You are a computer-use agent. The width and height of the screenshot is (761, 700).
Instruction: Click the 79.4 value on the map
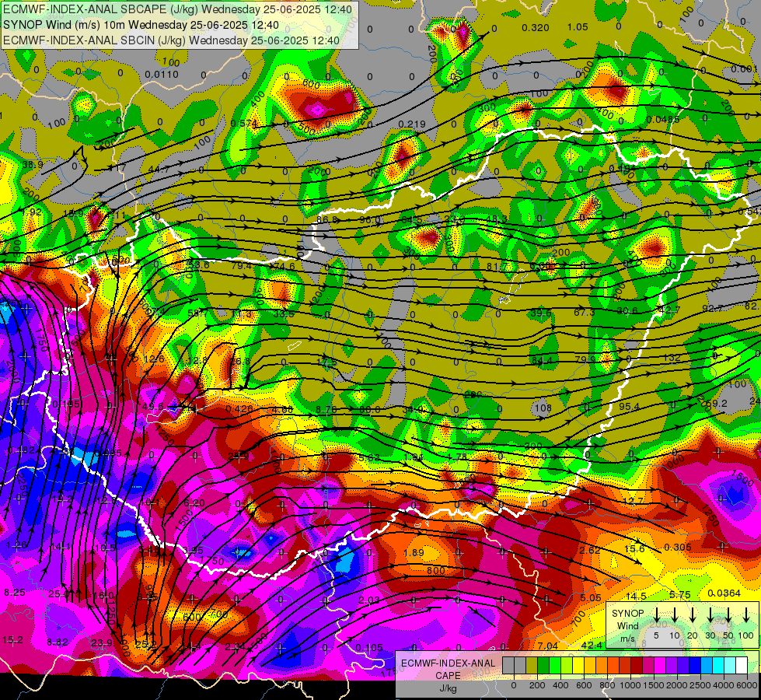point(242,266)
